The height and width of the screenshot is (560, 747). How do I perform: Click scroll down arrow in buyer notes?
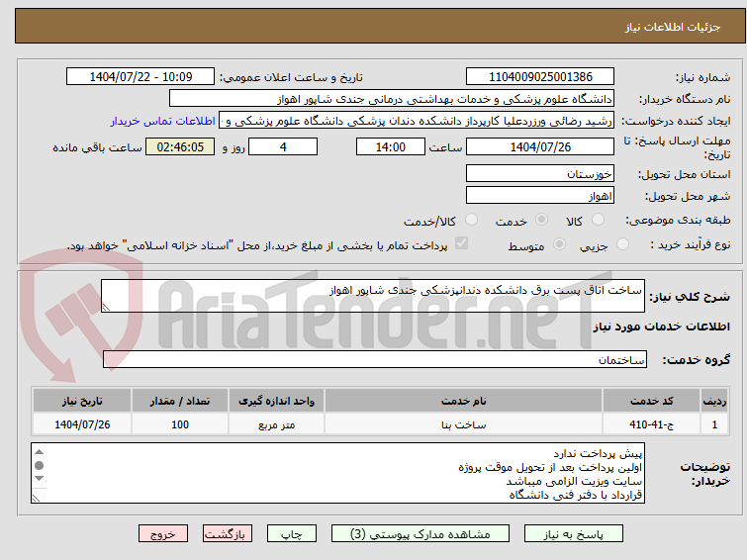pos(39,478)
